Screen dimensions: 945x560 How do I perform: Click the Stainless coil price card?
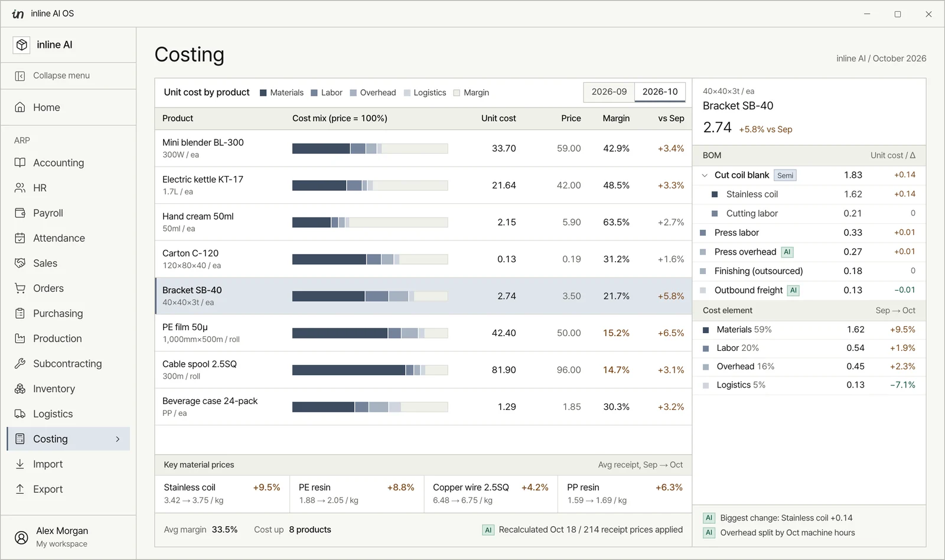[x=222, y=494]
